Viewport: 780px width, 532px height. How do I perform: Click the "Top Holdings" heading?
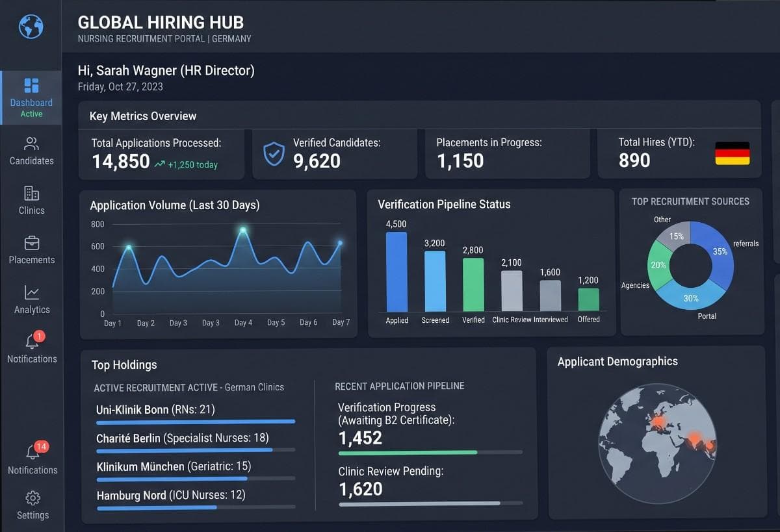[x=124, y=365]
